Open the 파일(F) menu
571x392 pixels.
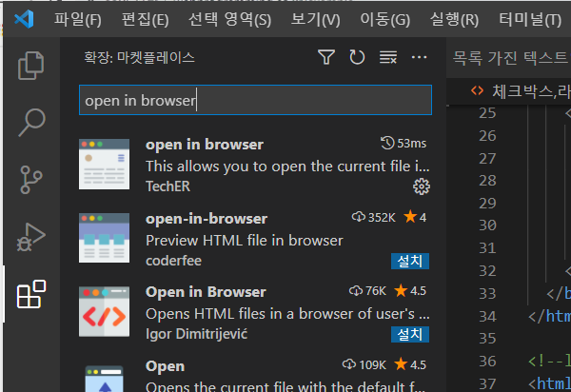pyautogui.click(x=78, y=19)
